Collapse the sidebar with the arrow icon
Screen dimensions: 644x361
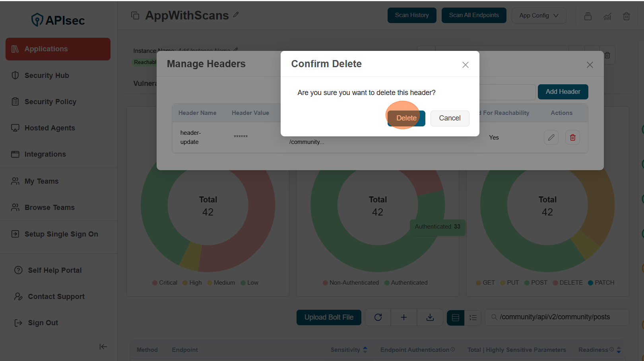(x=103, y=347)
